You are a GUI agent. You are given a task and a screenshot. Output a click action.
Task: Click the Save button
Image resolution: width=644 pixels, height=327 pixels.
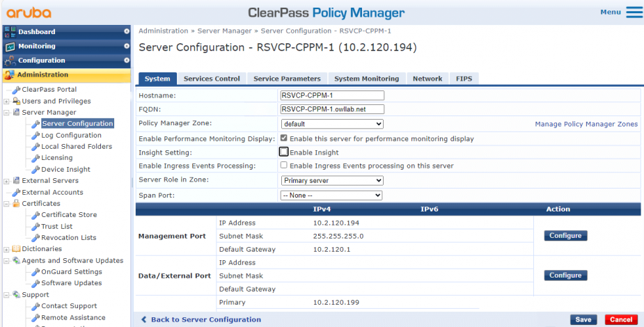(583, 319)
